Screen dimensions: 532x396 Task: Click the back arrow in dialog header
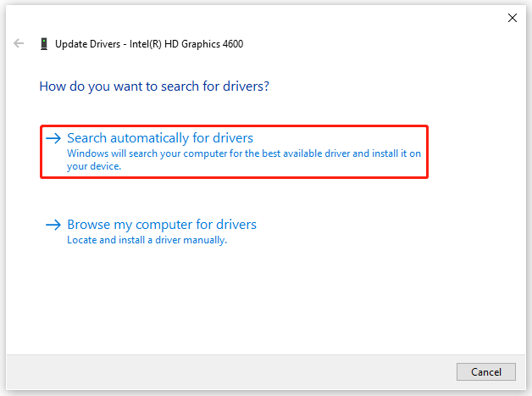click(19, 43)
